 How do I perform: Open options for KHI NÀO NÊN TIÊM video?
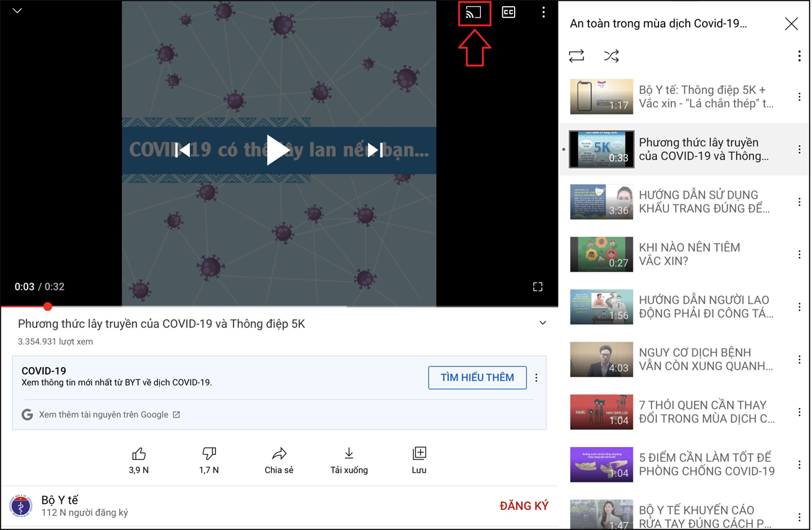(x=799, y=254)
